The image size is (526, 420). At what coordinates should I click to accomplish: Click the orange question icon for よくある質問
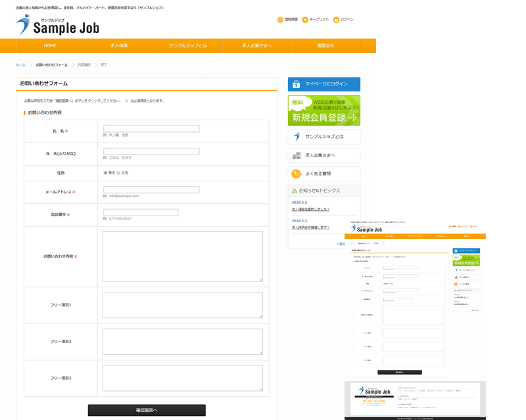point(297,174)
